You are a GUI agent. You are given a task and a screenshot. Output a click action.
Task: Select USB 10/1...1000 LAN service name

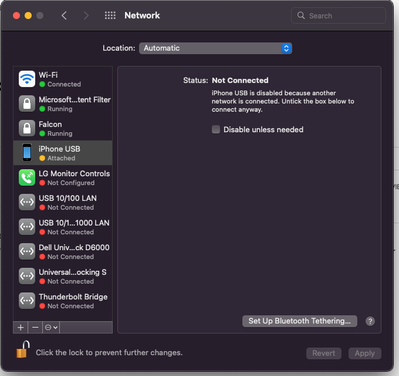click(74, 223)
